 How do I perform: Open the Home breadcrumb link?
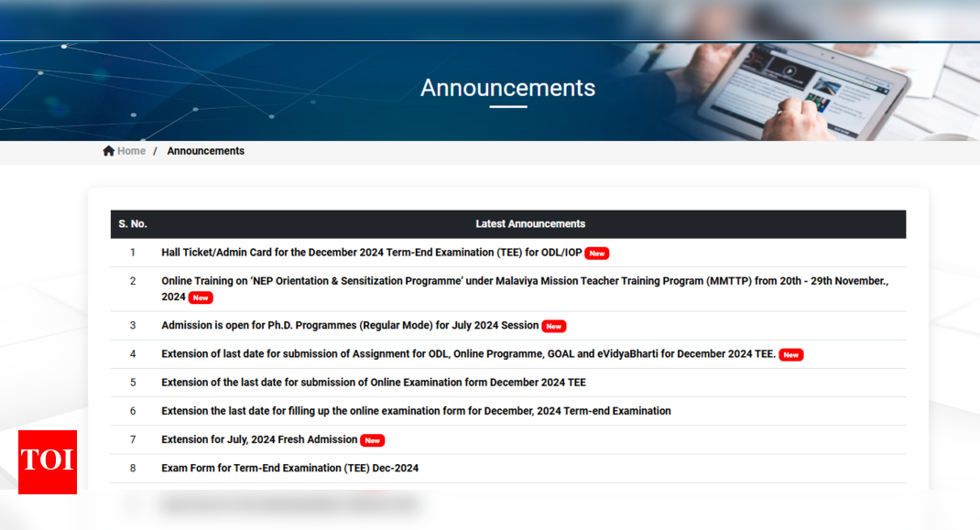click(x=131, y=151)
